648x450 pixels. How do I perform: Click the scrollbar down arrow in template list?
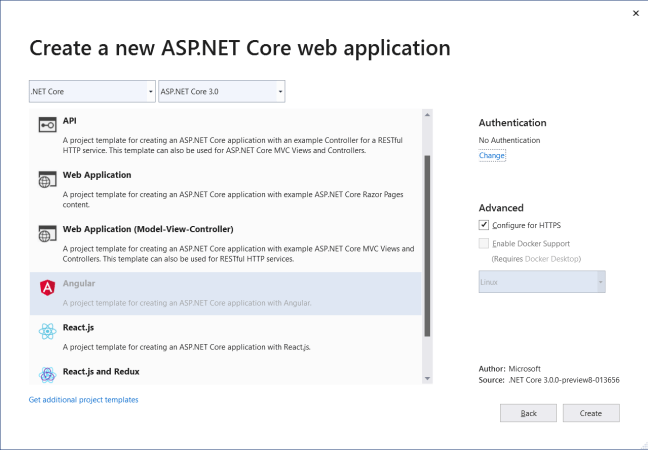(x=428, y=378)
